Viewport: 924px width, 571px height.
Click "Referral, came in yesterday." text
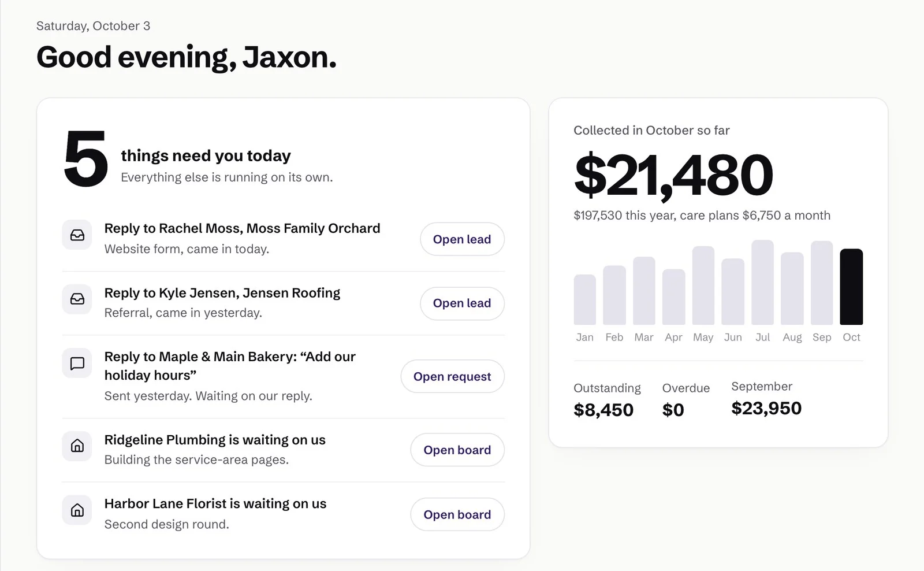(x=183, y=313)
